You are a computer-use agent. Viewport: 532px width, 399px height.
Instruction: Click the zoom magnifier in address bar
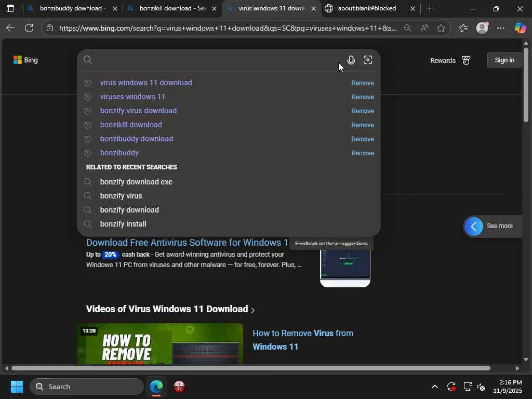(408, 28)
